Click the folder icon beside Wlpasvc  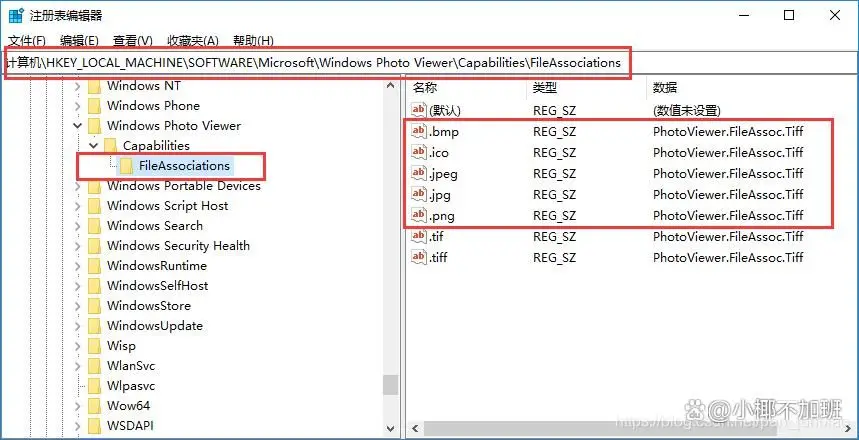click(x=95, y=386)
